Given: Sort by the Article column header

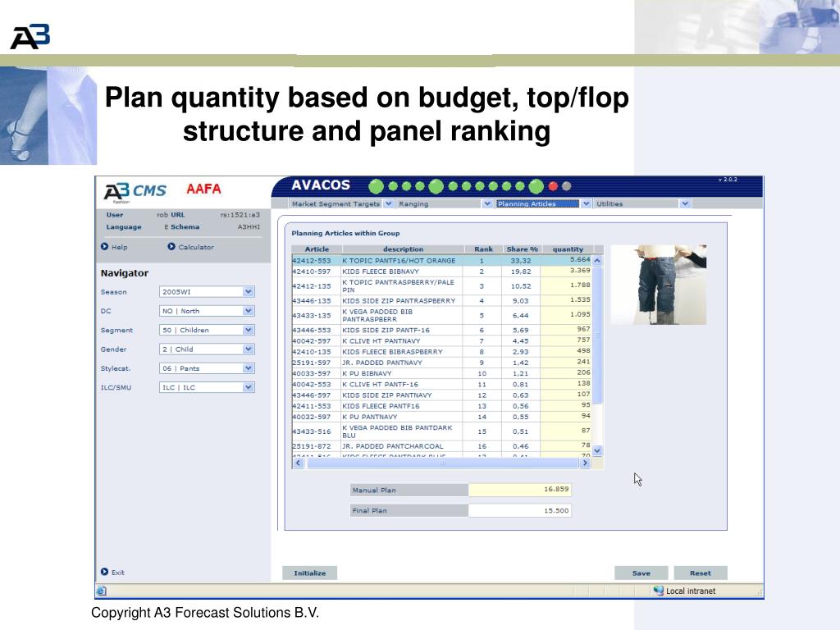Looking at the screenshot, I should 317,249.
